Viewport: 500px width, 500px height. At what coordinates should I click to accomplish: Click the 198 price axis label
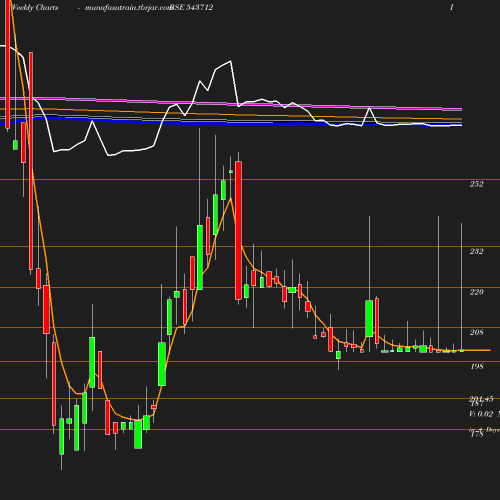point(477,366)
